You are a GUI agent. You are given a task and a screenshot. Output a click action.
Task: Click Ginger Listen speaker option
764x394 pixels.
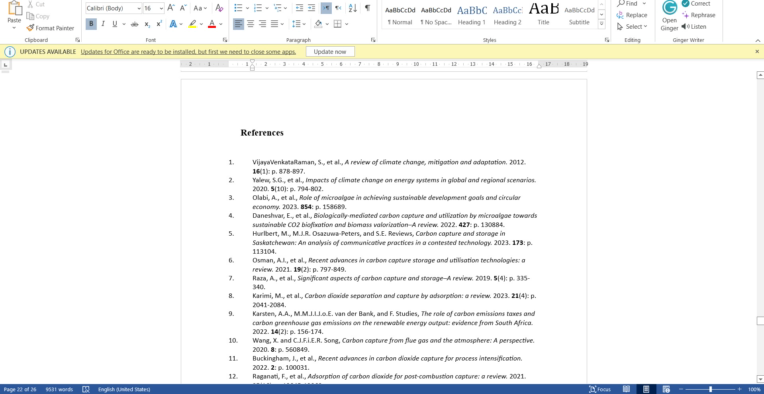coord(694,27)
